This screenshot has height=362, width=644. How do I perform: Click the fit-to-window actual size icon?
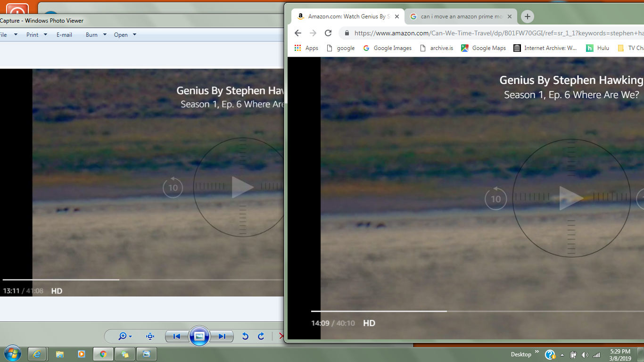[x=150, y=336]
